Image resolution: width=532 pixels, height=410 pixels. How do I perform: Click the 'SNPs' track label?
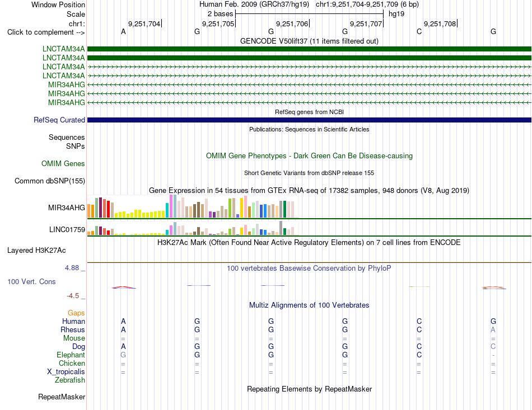click(76, 146)
